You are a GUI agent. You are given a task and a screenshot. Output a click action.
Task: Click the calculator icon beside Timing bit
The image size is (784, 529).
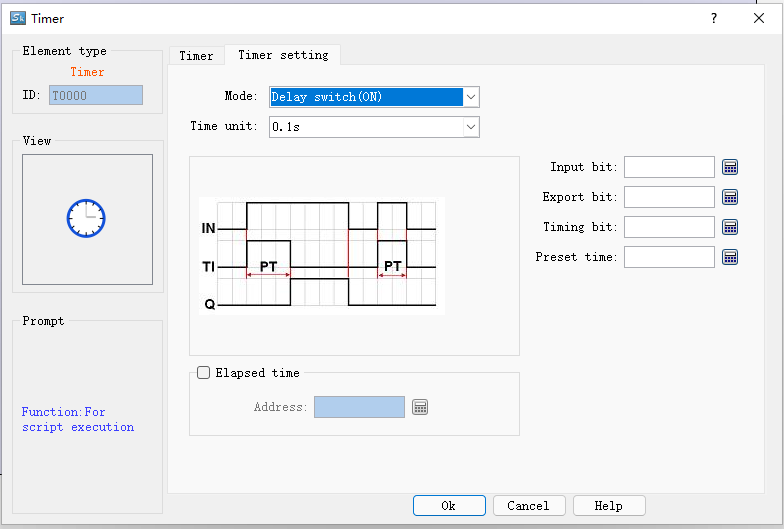[x=730, y=227]
